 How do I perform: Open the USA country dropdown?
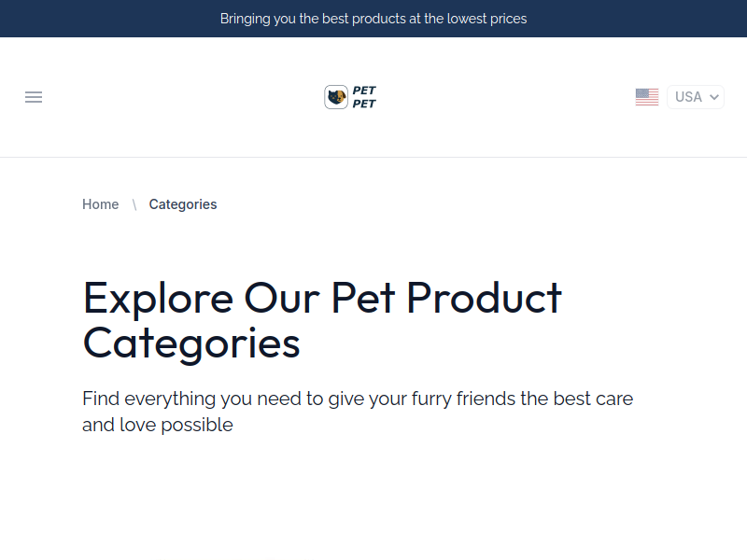(696, 97)
